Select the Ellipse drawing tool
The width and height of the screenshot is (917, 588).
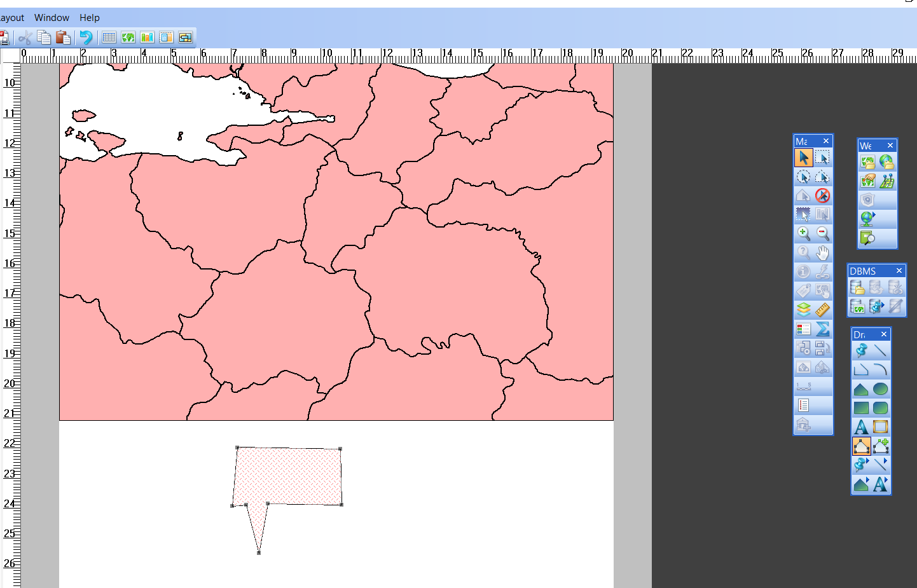880,389
